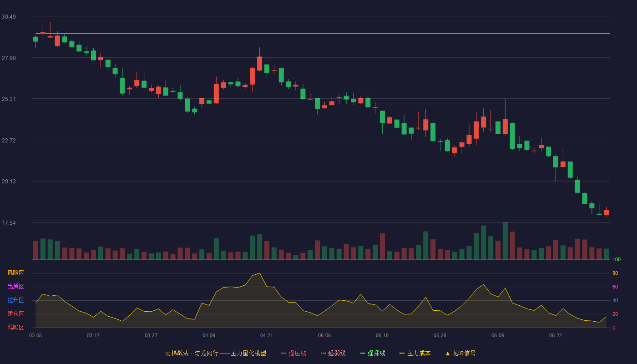The image size is (637, 364).
Task: Click the 06-09 date axis label
Action: (x=498, y=335)
